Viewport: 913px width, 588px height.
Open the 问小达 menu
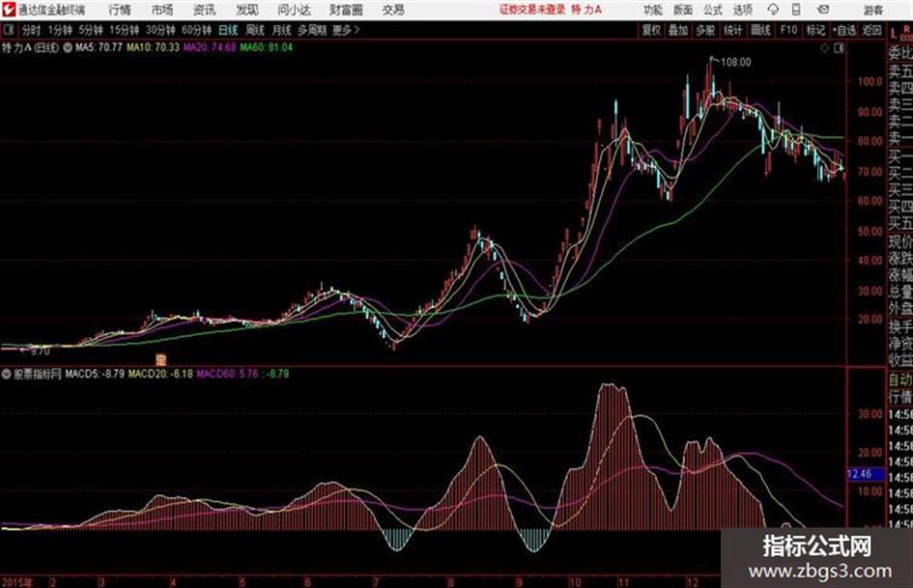coord(294,10)
